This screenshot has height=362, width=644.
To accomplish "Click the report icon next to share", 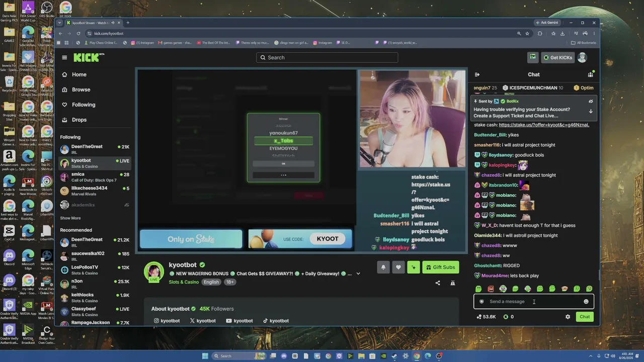I will click(x=453, y=283).
